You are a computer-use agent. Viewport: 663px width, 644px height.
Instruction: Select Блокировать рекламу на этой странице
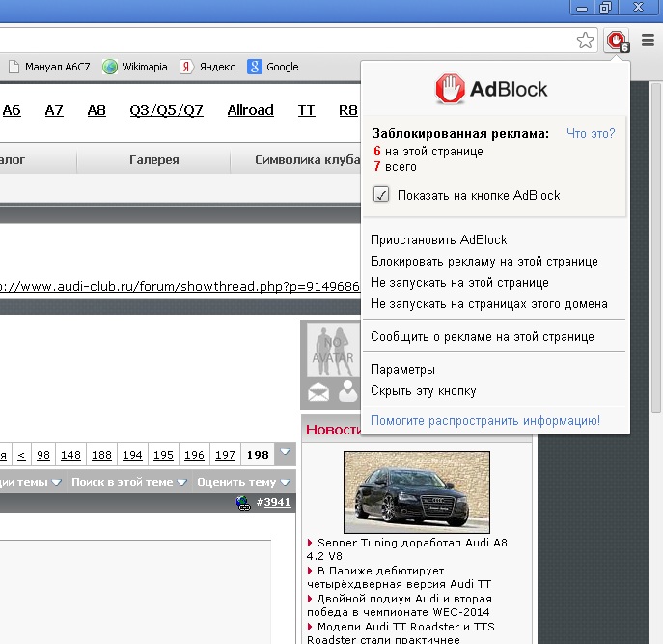484,261
